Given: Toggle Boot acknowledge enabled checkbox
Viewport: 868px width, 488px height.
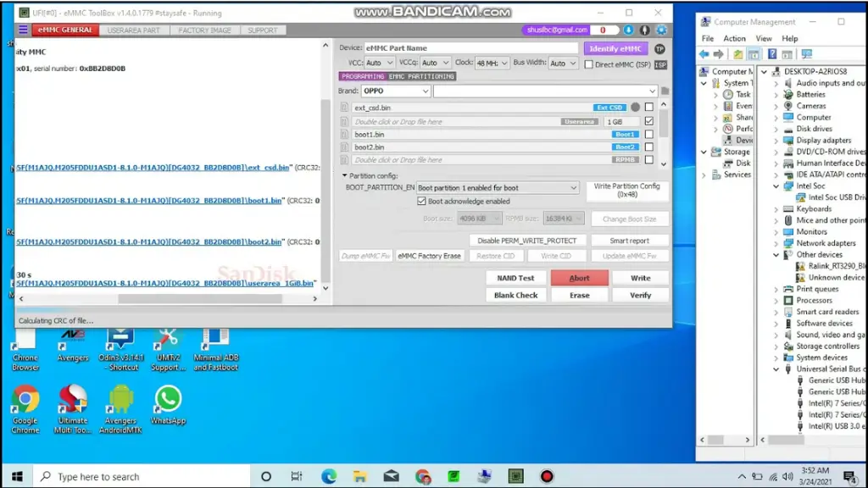Looking at the screenshot, I should tap(421, 202).
